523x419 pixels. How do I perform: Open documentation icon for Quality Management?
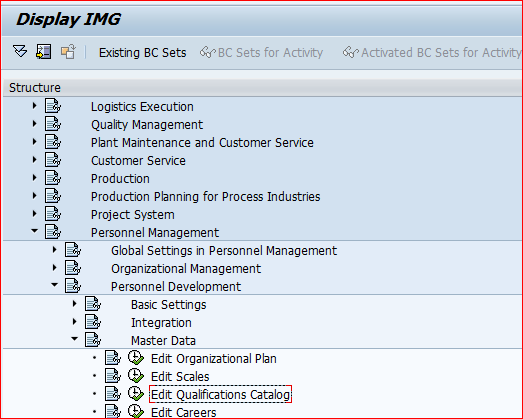(x=53, y=124)
